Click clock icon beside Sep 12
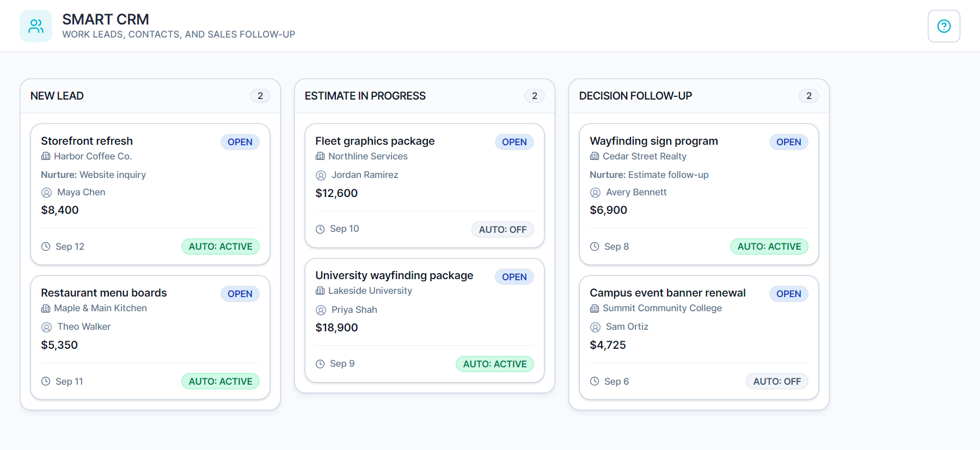This screenshot has width=980, height=450. (46, 246)
